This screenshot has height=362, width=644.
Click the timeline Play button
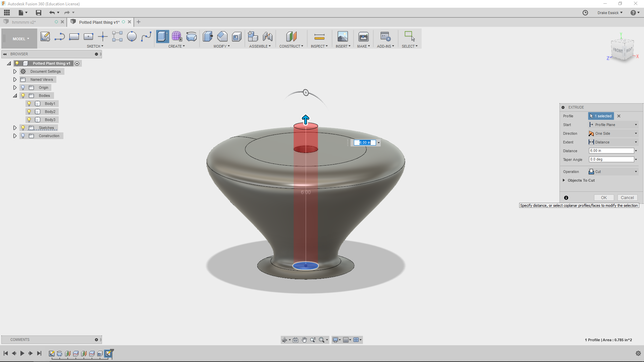tap(22, 353)
